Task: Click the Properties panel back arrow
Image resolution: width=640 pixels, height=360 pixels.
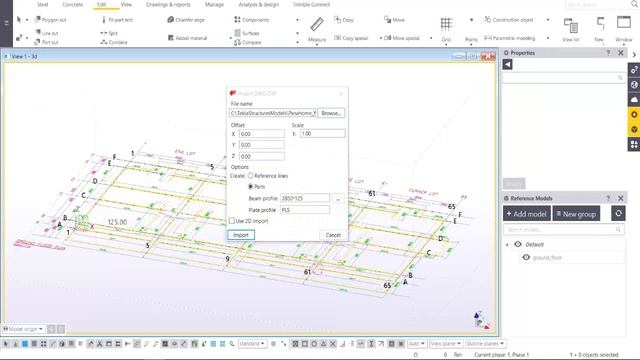Action: 507,64
